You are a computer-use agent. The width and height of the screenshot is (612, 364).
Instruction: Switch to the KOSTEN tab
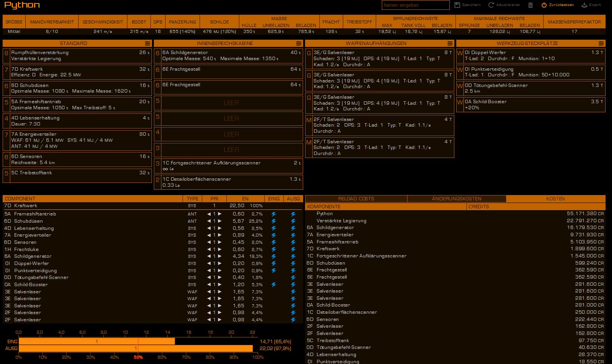pos(556,198)
